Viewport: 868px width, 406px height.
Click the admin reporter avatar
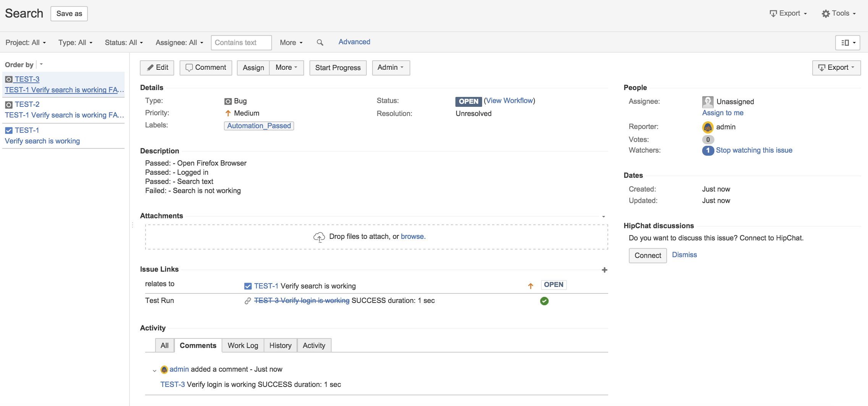[x=708, y=127]
